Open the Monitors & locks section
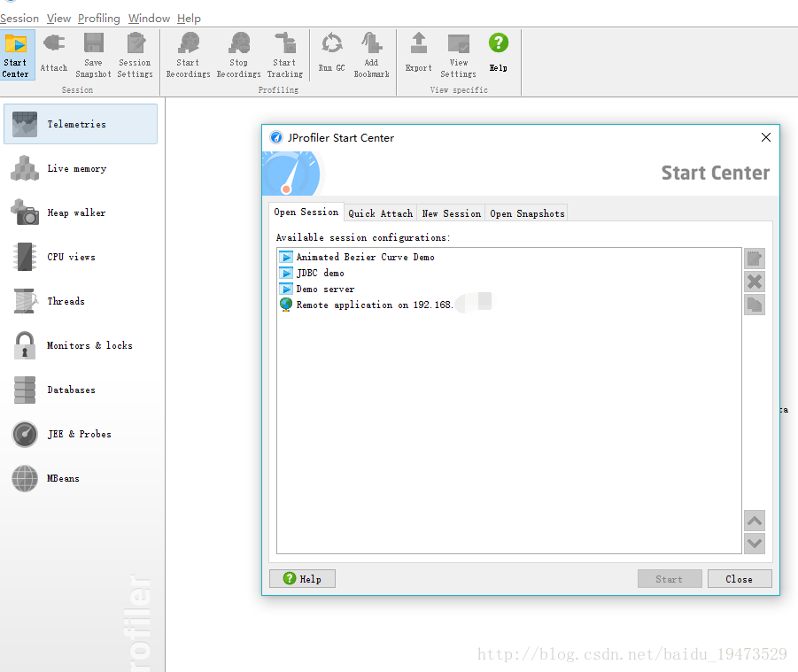Image resolution: width=798 pixels, height=672 pixels. click(x=81, y=345)
